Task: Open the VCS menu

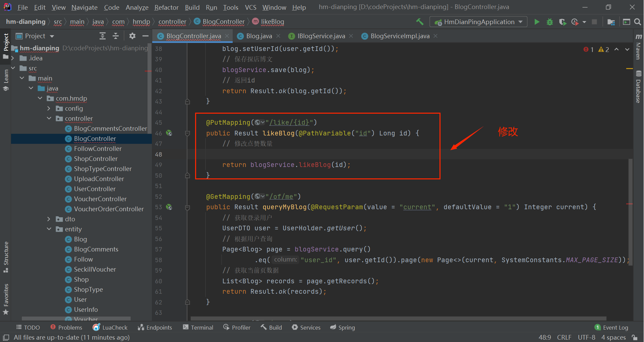Action: pos(250,7)
